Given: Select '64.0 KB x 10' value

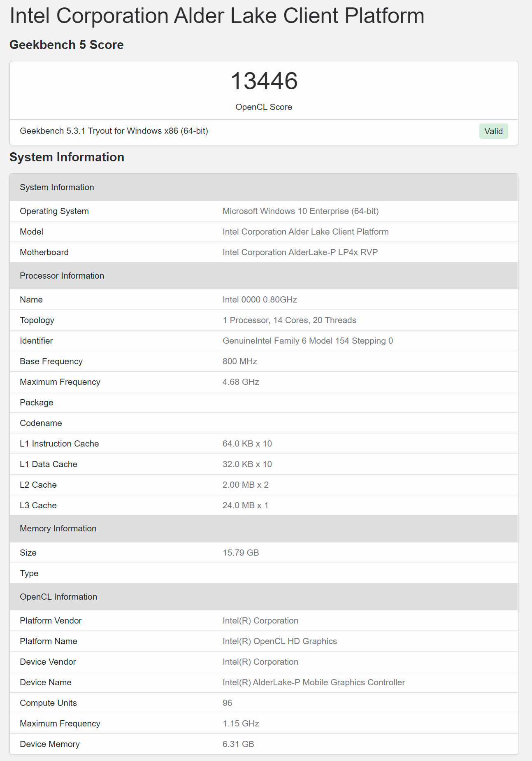Looking at the screenshot, I should tap(247, 444).
